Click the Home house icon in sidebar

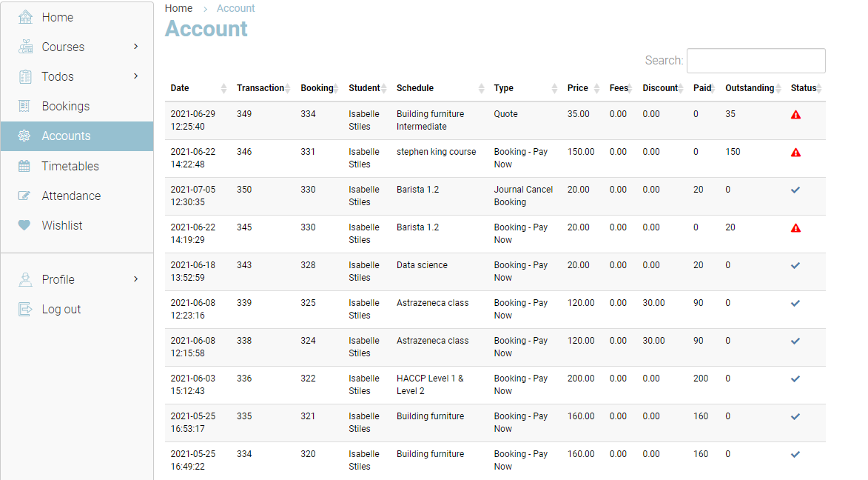[x=25, y=17]
